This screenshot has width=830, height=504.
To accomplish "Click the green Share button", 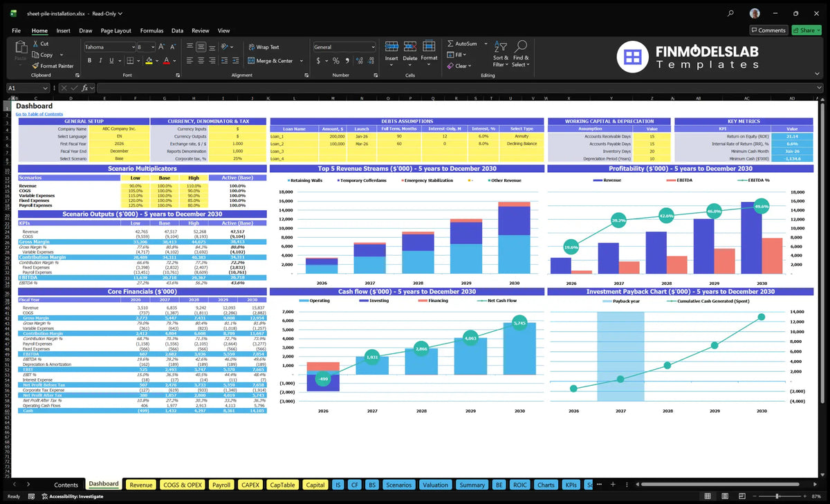I will pos(806,30).
